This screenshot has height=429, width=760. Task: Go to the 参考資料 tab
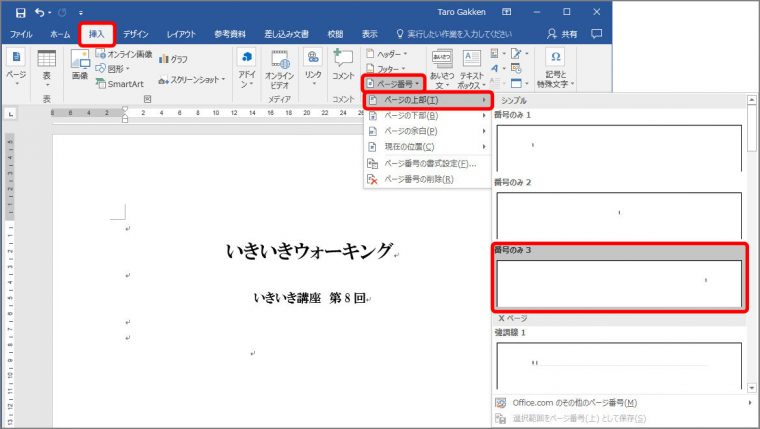click(x=230, y=34)
